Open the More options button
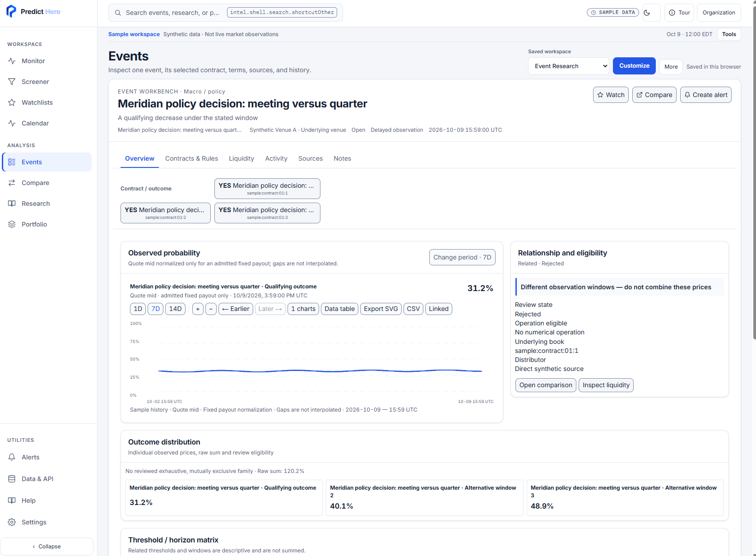The height and width of the screenshot is (556, 756). [x=671, y=67]
